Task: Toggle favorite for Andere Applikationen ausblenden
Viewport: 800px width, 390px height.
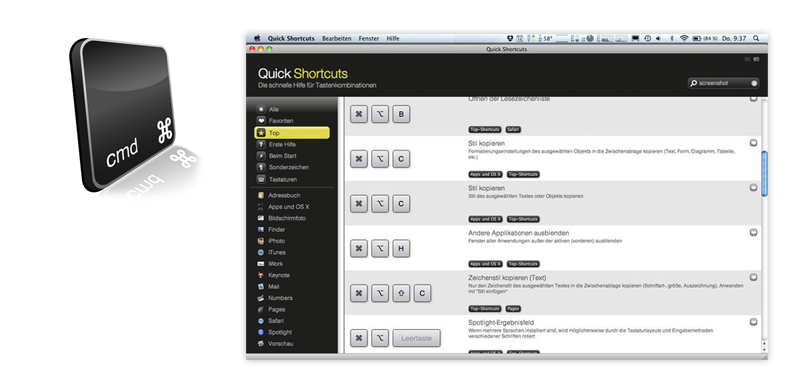Action: tap(754, 232)
